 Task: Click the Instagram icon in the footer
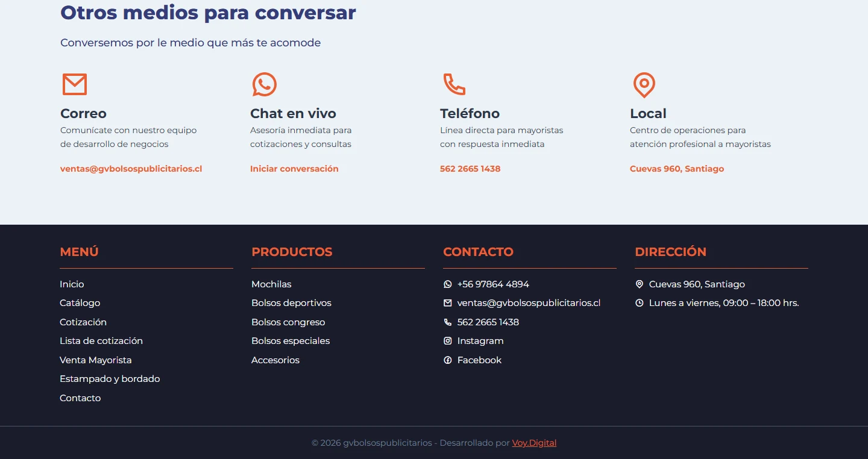point(447,341)
